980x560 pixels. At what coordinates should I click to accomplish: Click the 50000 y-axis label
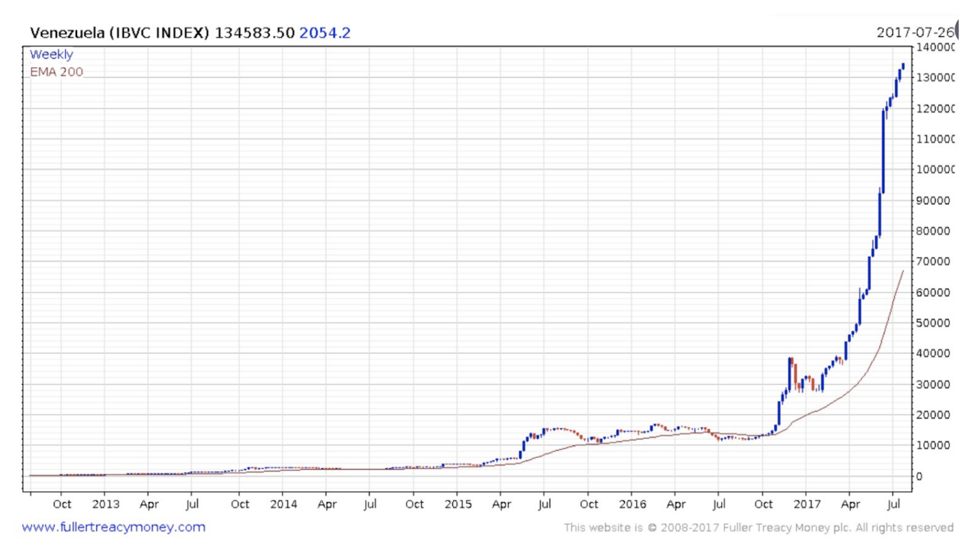tap(933, 323)
